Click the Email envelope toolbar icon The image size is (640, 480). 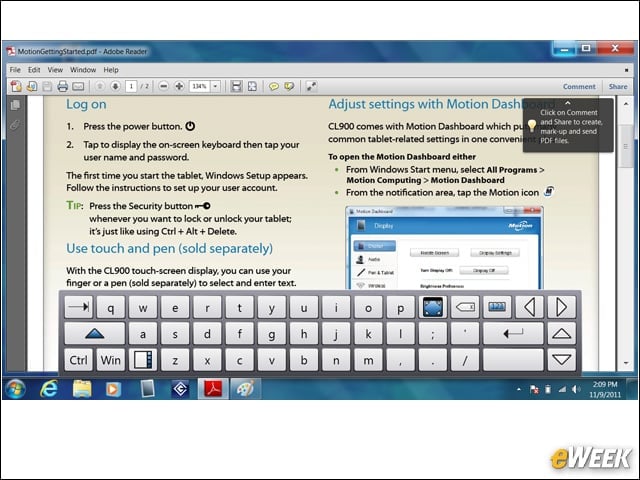tap(78, 86)
